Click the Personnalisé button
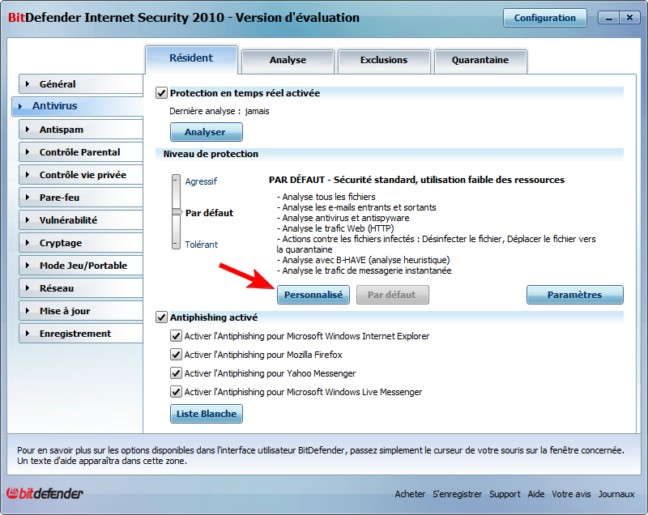 click(x=313, y=295)
